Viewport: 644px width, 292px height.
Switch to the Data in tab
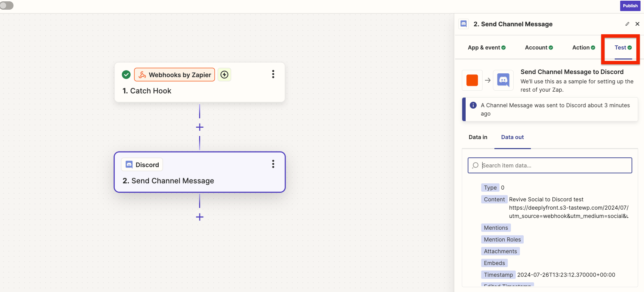(x=478, y=137)
